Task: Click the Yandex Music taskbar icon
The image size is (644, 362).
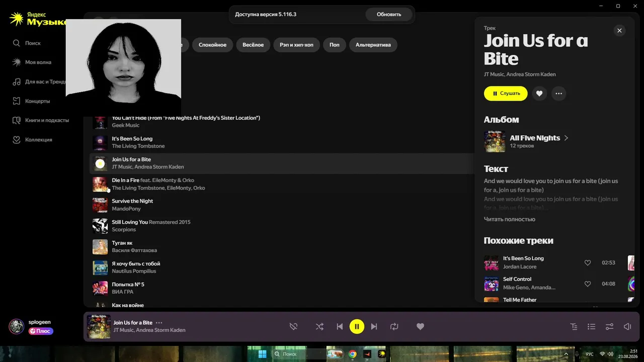Action: pos(382,354)
